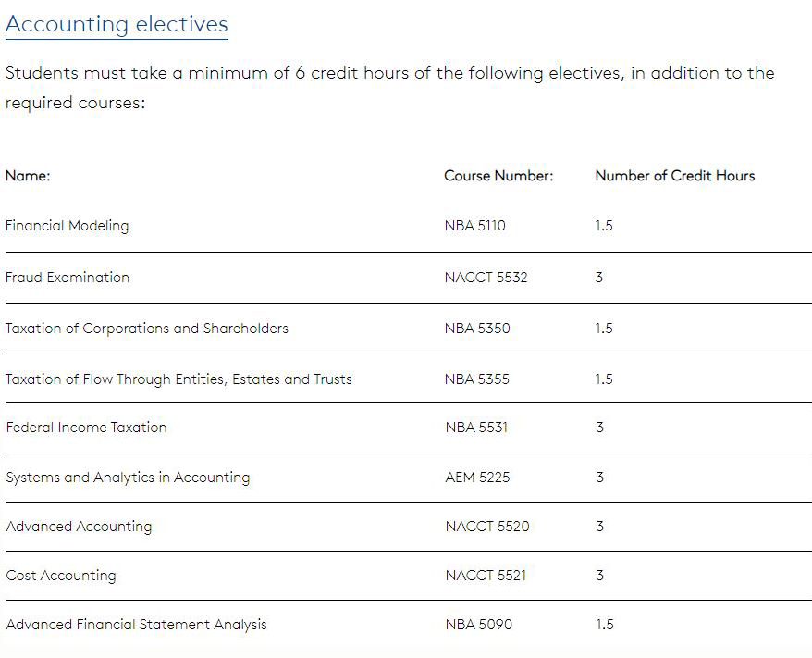Viewport: 812px width, 658px height.
Task: Click course number NACCT 5532
Action: click(x=486, y=278)
